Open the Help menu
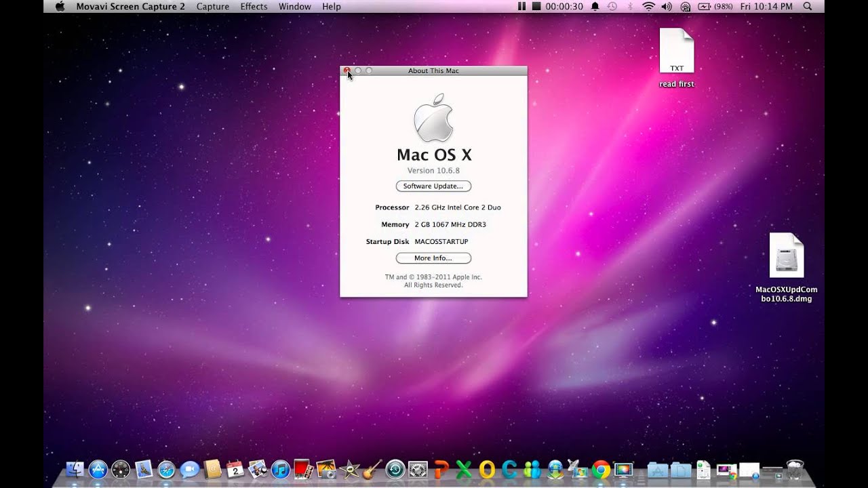Image resolution: width=868 pixels, height=488 pixels. point(332,6)
